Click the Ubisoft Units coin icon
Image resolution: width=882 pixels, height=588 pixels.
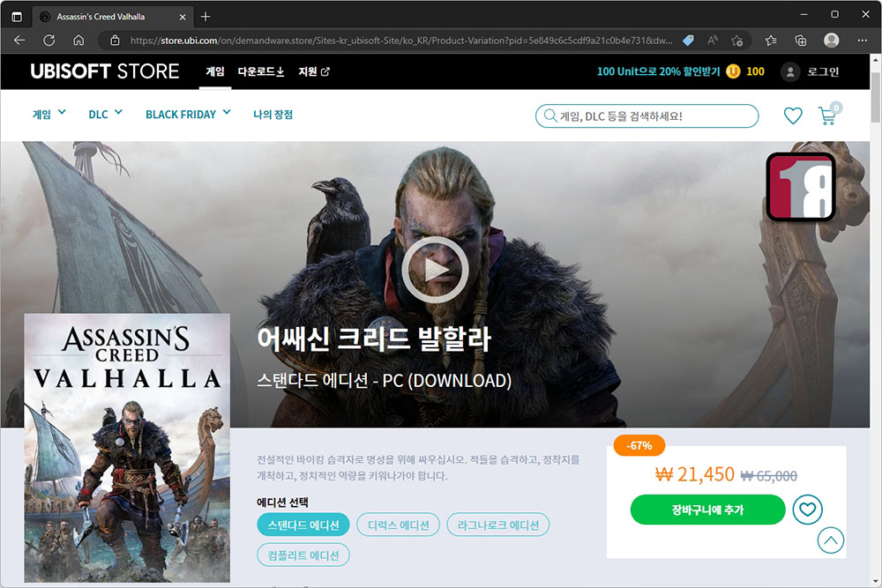tap(733, 71)
